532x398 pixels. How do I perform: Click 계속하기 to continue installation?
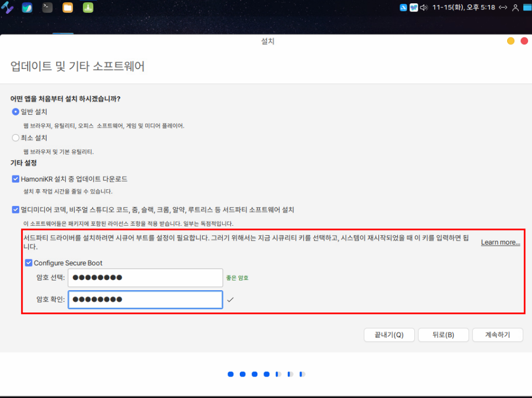click(497, 335)
